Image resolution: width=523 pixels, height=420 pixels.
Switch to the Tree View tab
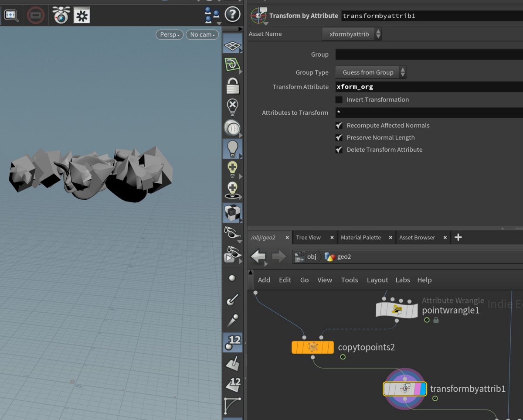[x=309, y=237]
